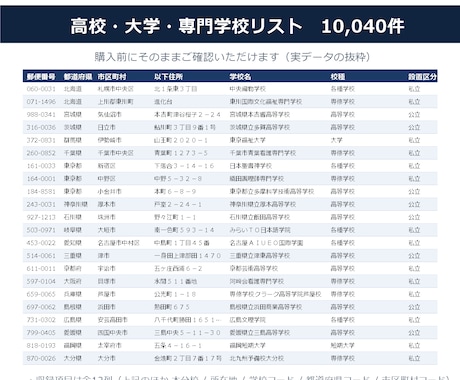Viewport: 460px width, 380px height.
Task: Click 公立 in the 988-0341 row
Action: [414, 115]
